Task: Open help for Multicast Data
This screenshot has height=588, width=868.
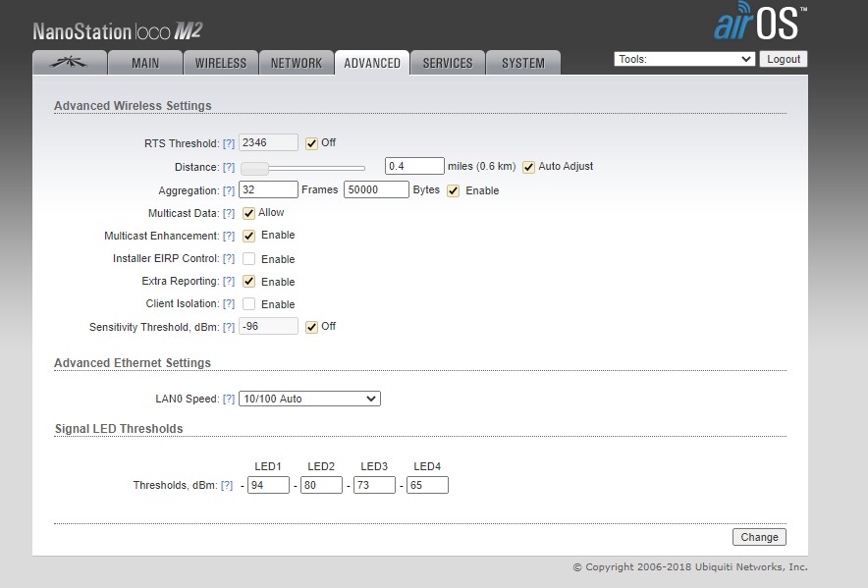Action: [229, 213]
